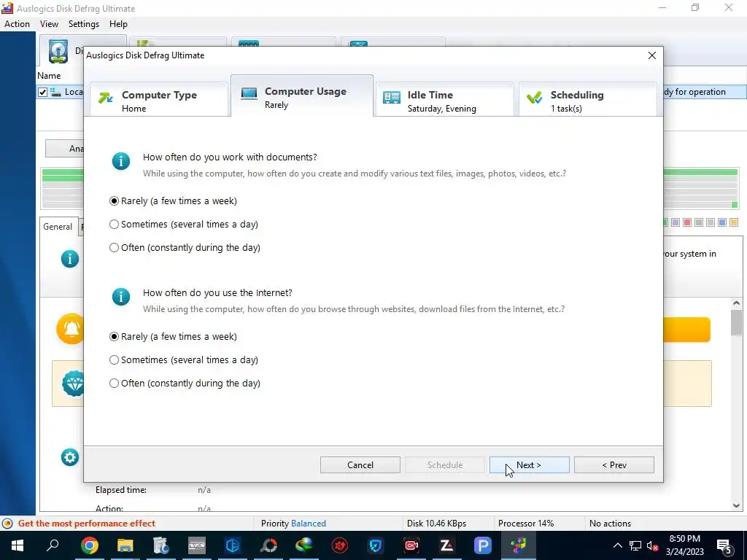Image resolution: width=747 pixels, height=560 pixels.
Task: Switch to the Computer Type wizard tab
Action: click(x=159, y=99)
